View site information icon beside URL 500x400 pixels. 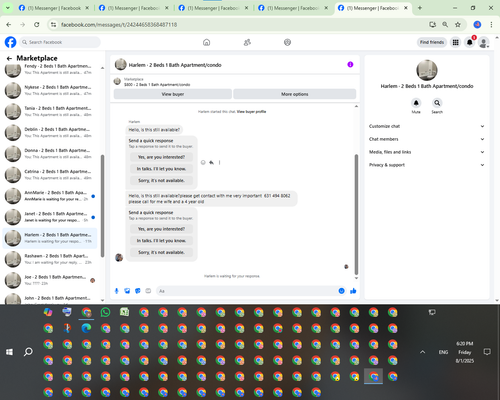pyautogui.click(x=53, y=25)
